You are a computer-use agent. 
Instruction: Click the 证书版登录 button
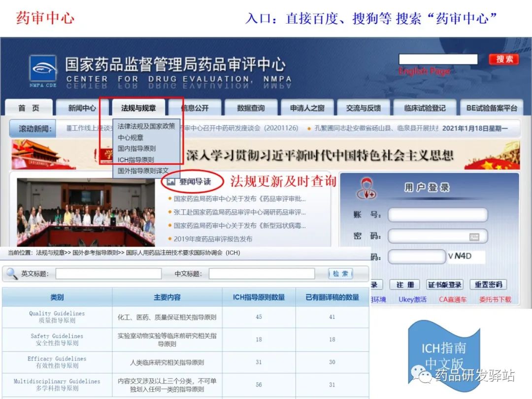(445, 285)
